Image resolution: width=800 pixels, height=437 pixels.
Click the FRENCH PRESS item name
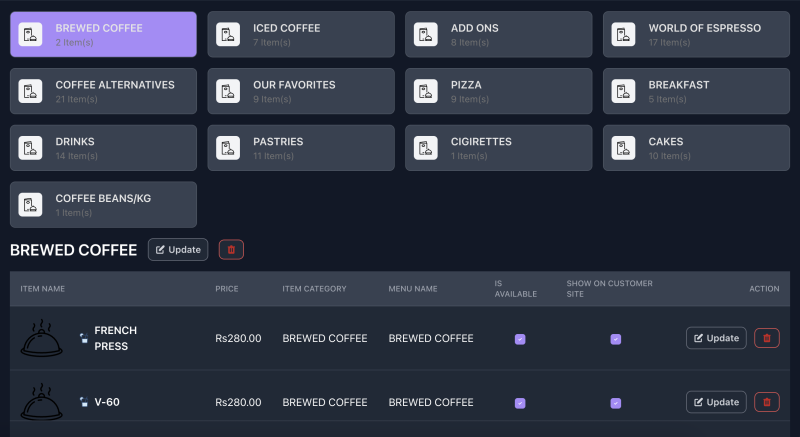click(x=115, y=338)
